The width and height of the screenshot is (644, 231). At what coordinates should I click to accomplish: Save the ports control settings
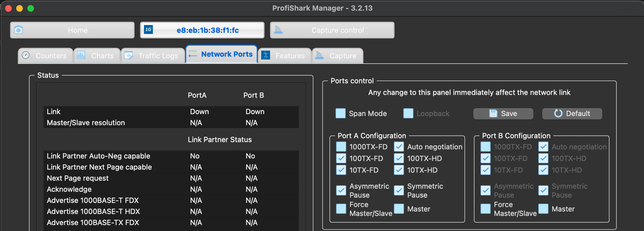[503, 113]
